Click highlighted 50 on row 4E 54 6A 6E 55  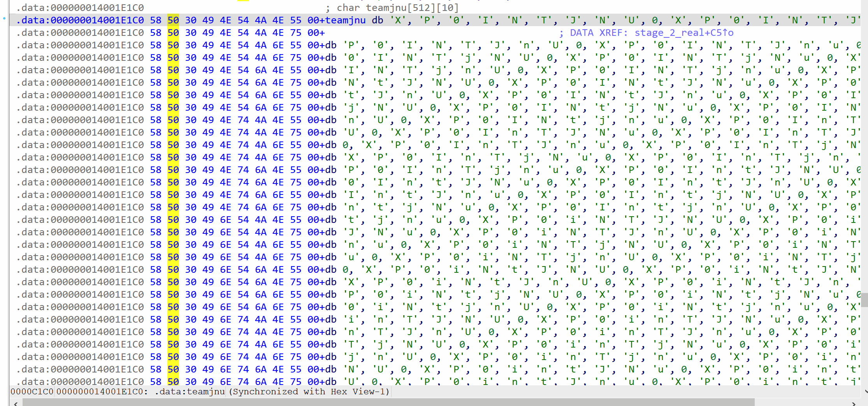point(173,95)
